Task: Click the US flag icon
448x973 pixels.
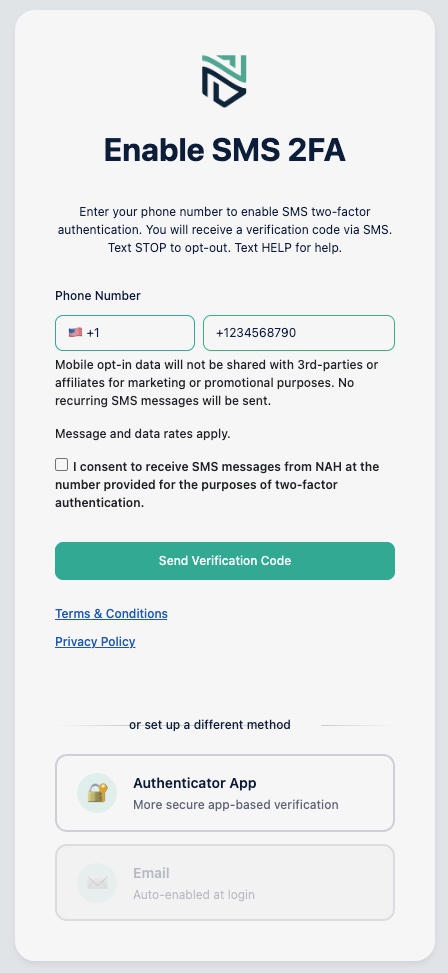Action: [75, 333]
